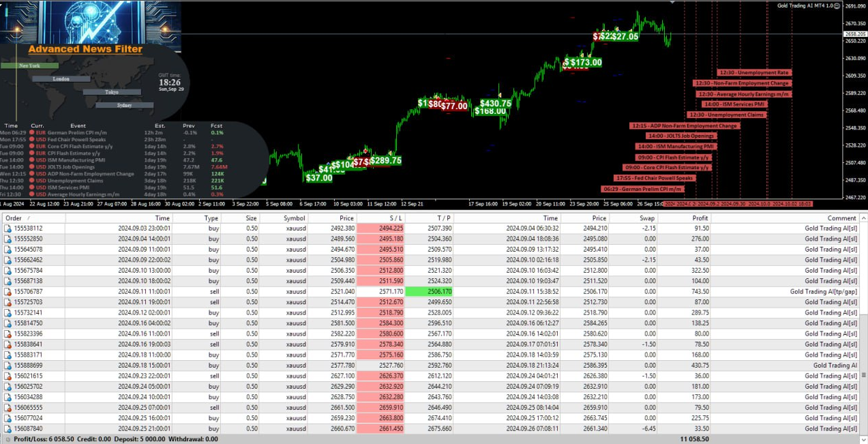
Task: Click the sell order icon for 155725703
Action: [8, 302]
